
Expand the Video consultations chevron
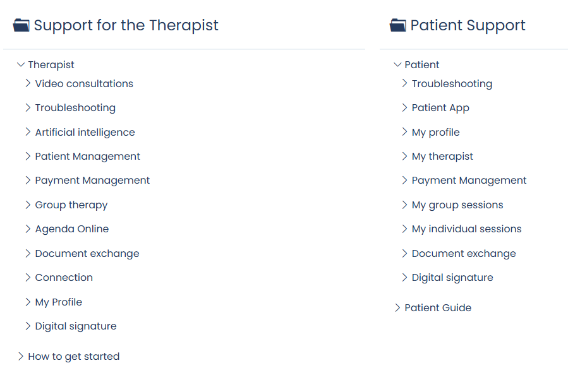tap(28, 83)
